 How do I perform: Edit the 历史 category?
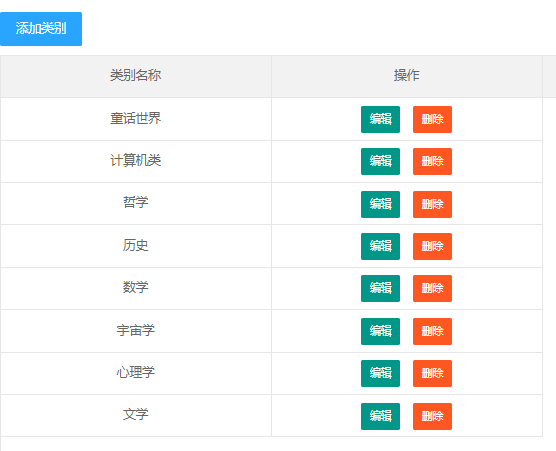coord(380,246)
